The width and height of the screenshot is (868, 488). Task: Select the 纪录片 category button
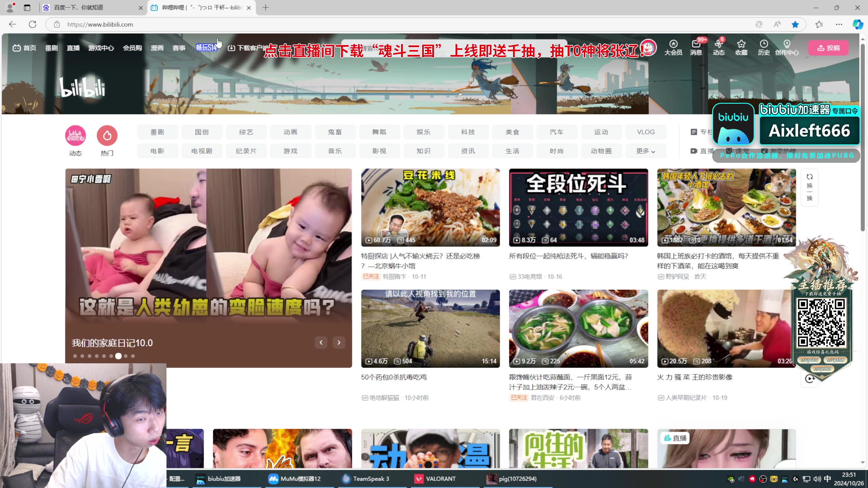(246, 151)
